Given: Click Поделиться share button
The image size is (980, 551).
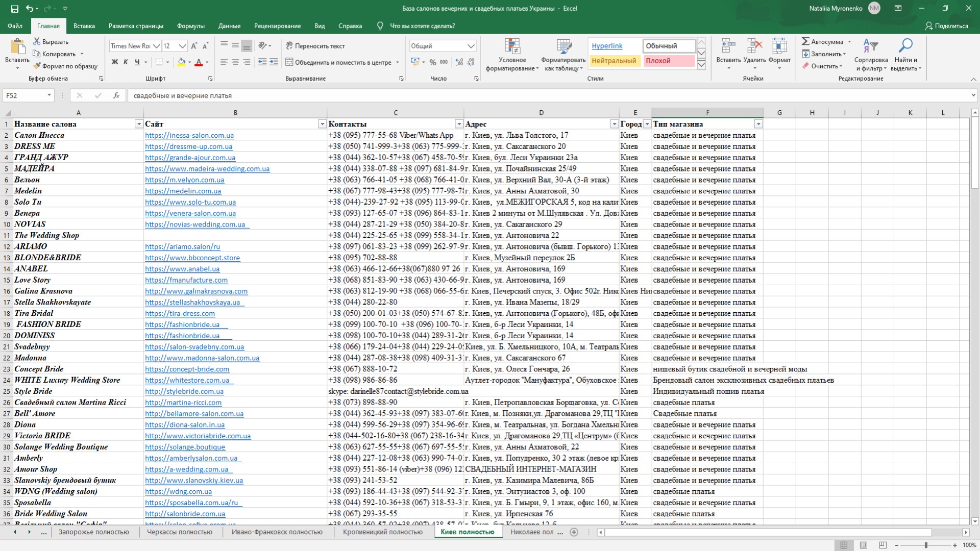Looking at the screenshot, I should (947, 26).
